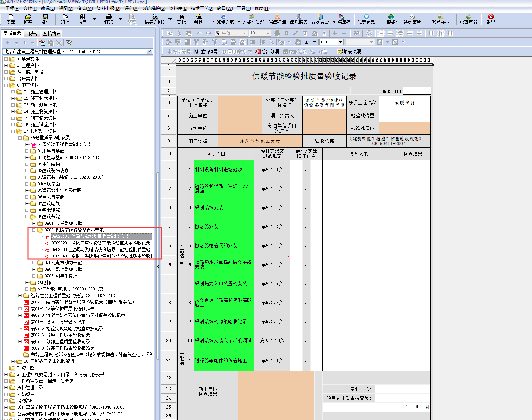
Task: Click the Σ sum icon
Action: point(307,42)
